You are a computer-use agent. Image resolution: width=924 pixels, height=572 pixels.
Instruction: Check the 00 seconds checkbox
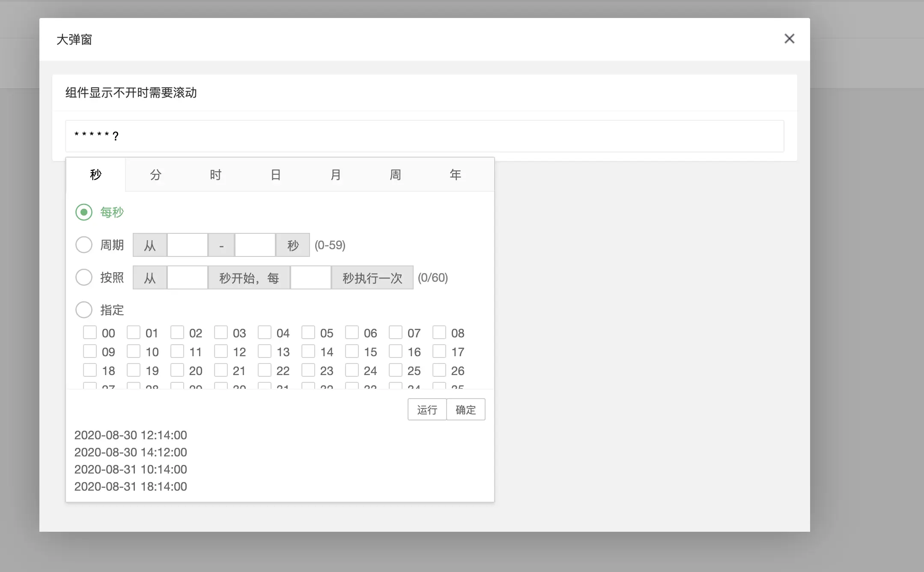coord(90,332)
